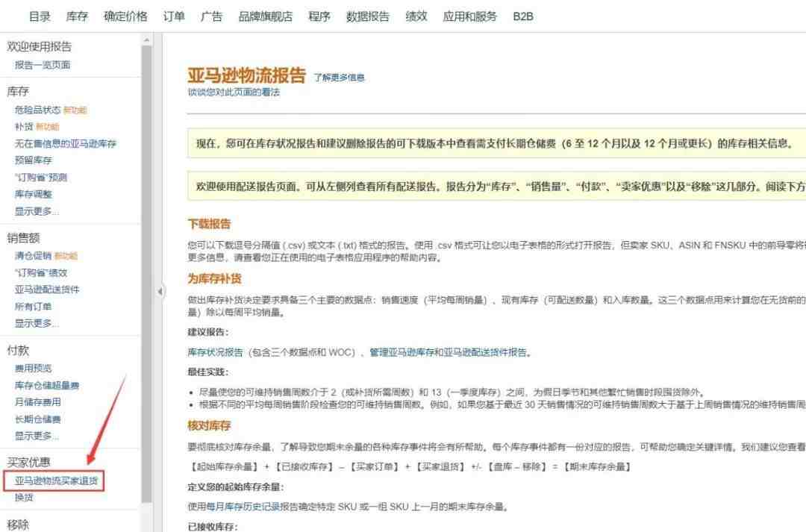The image size is (806, 532).
Task: Expand 显示更多 under the 付款 section
Action: (37, 436)
